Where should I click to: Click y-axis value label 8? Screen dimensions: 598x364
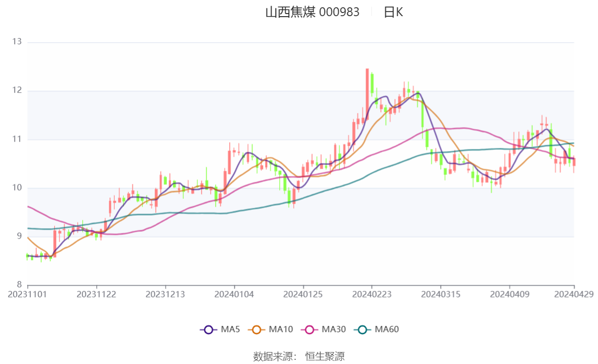pos(19,285)
